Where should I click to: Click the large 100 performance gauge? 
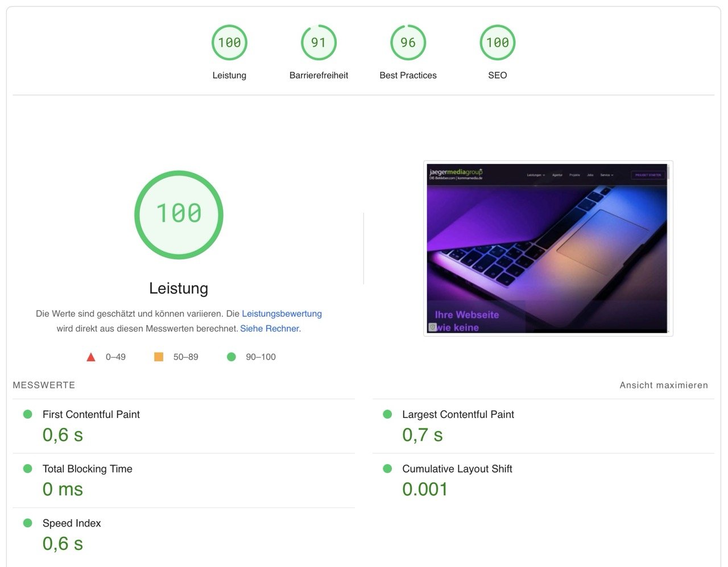click(179, 214)
